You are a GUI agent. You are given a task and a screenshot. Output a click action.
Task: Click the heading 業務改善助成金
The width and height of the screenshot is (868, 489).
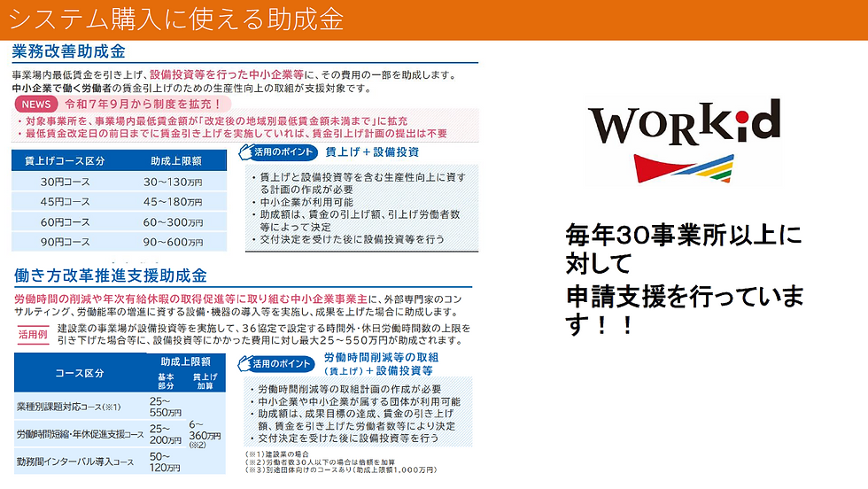coord(69,51)
